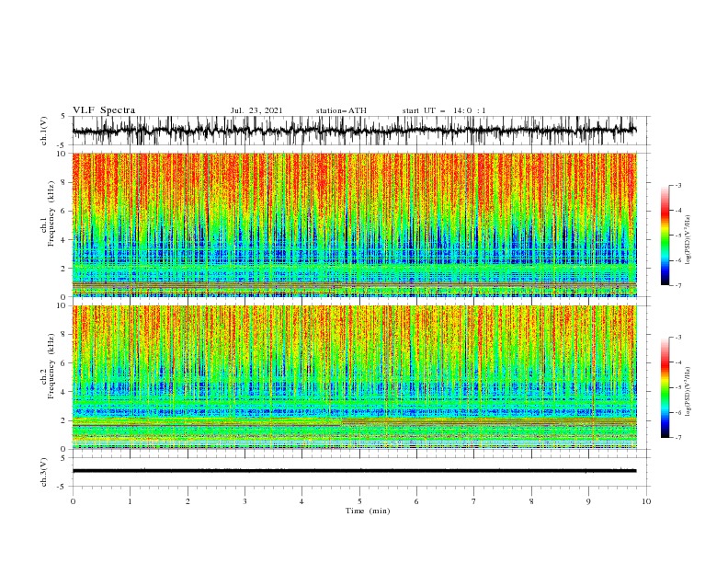Click the "-3" tick on ch.1 color bar

[678, 185]
